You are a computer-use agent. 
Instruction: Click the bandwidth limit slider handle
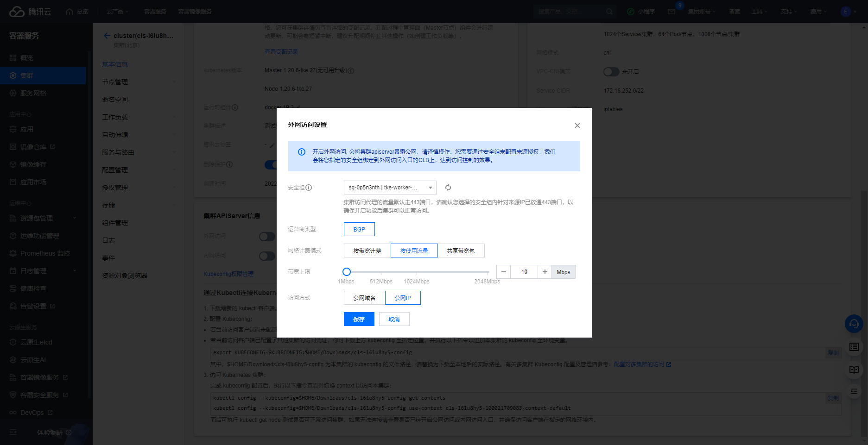point(347,272)
